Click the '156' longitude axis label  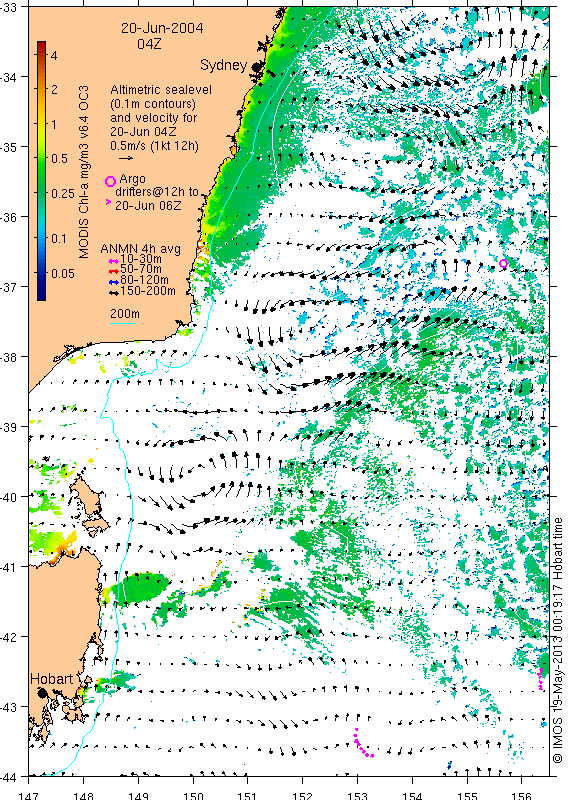point(522,795)
